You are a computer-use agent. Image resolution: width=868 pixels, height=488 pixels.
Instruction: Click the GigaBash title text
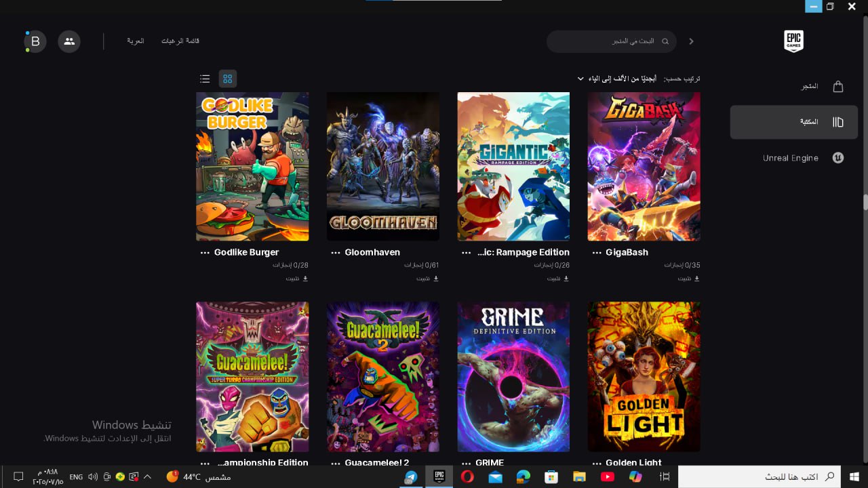click(x=627, y=252)
